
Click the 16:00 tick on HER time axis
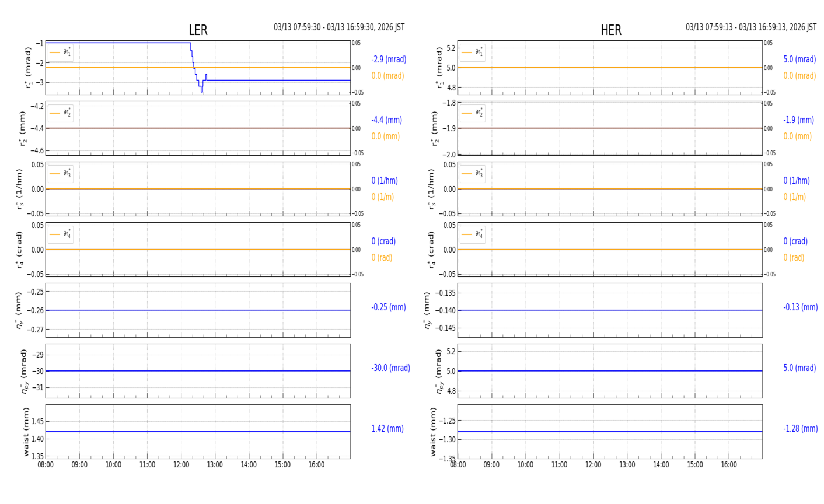pos(728,465)
